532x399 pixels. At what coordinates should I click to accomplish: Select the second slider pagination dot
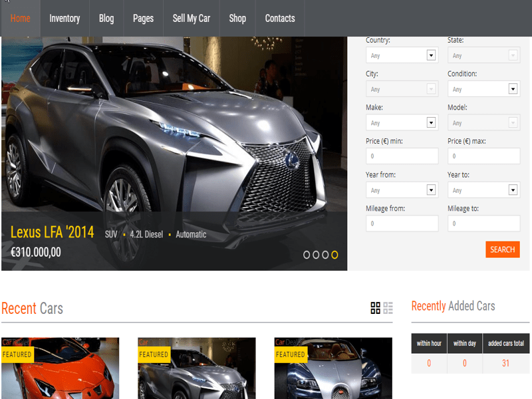(317, 255)
